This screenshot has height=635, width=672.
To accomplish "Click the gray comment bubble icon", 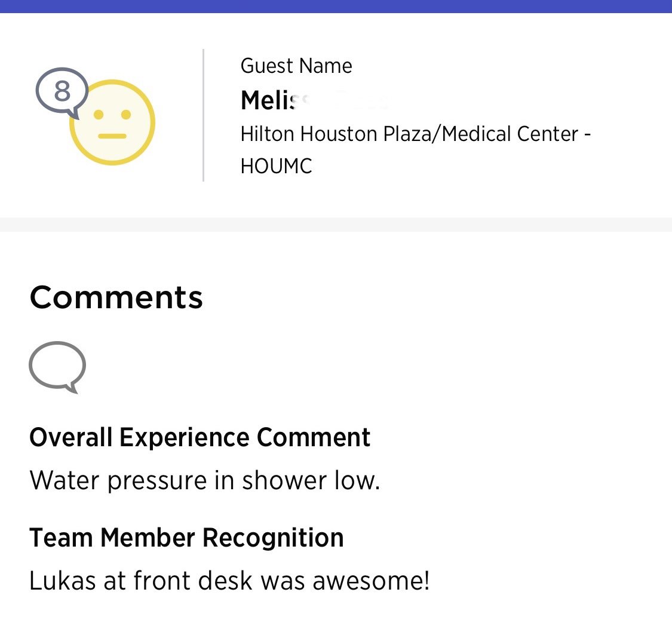I will (57, 366).
